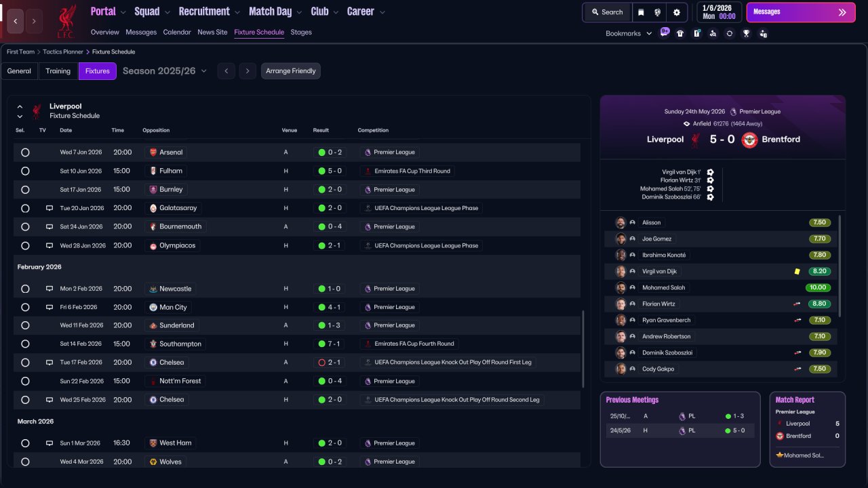This screenshot has width=868, height=488.
Task: Click the tactics board icon in bookmarks bar
Action: 696,33
